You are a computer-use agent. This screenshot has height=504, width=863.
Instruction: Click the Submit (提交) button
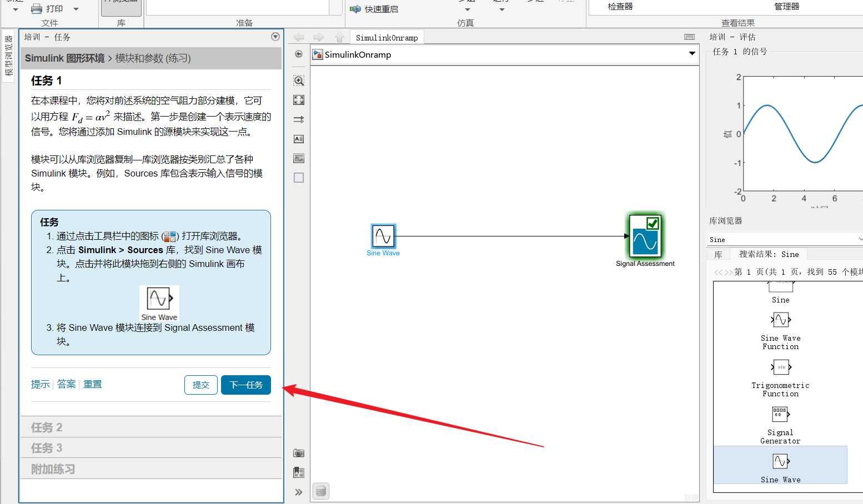(201, 385)
